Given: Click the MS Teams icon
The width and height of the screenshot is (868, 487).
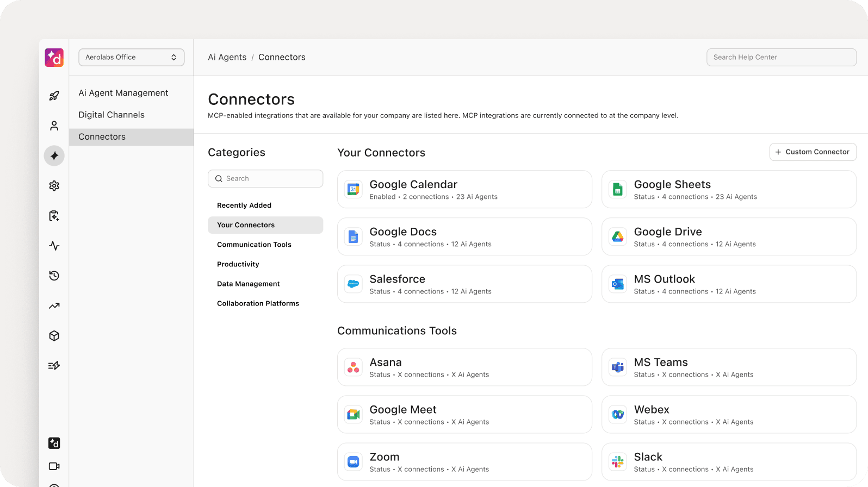Looking at the screenshot, I should click(618, 367).
